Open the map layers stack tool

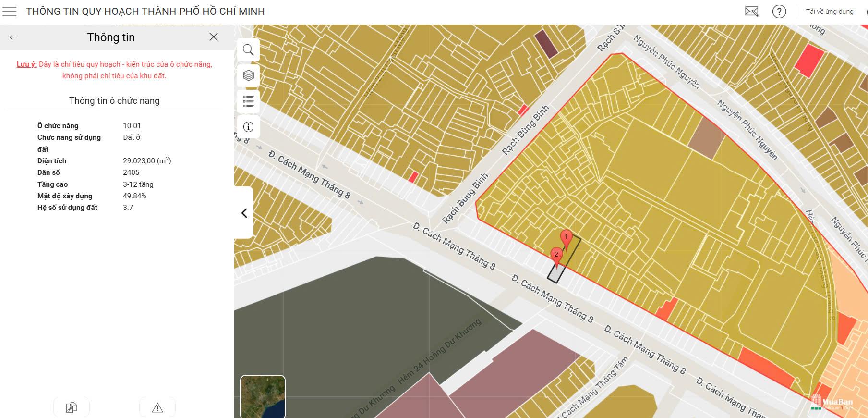(248, 75)
